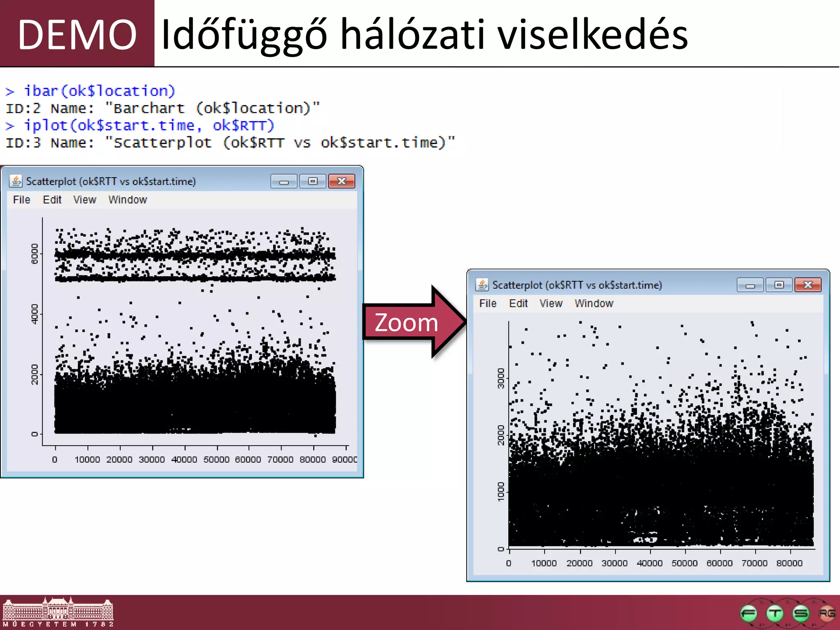This screenshot has width=840, height=630.
Task: Open Window menu in left Scatterplot window
Action: 128,200
